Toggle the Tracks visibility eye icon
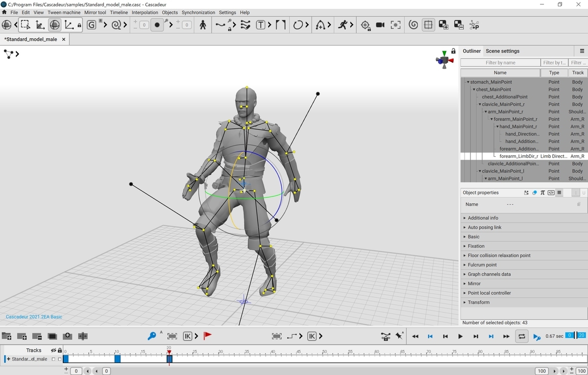This screenshot has height=375, width=588. click(53, 350)
